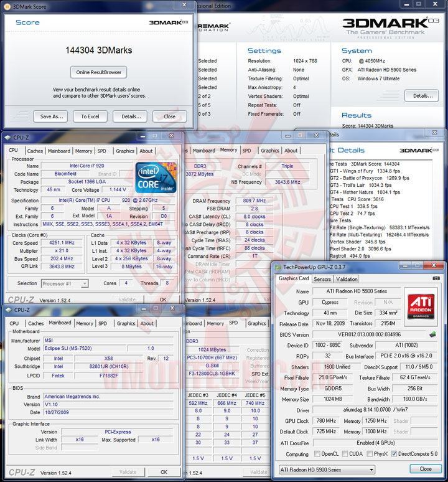Click the '144304 3DMarks' score text
This screenshot has width=448, height=482.
click(x=98, y=50)
